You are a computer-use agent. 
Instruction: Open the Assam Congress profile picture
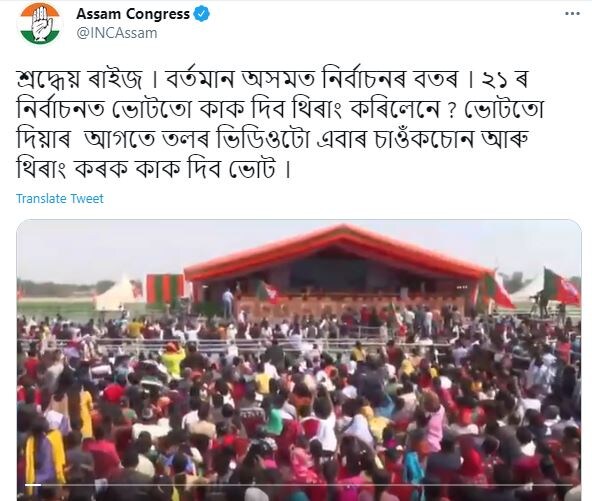pos(40,23)
